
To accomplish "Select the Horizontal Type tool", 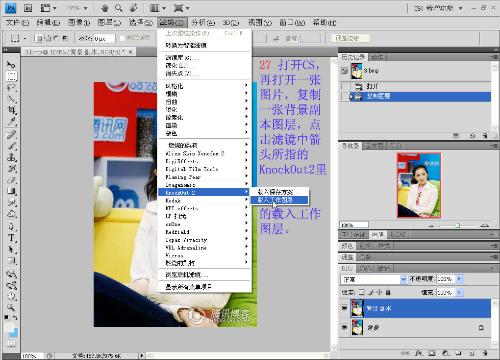I will click(x=11, y=238).
